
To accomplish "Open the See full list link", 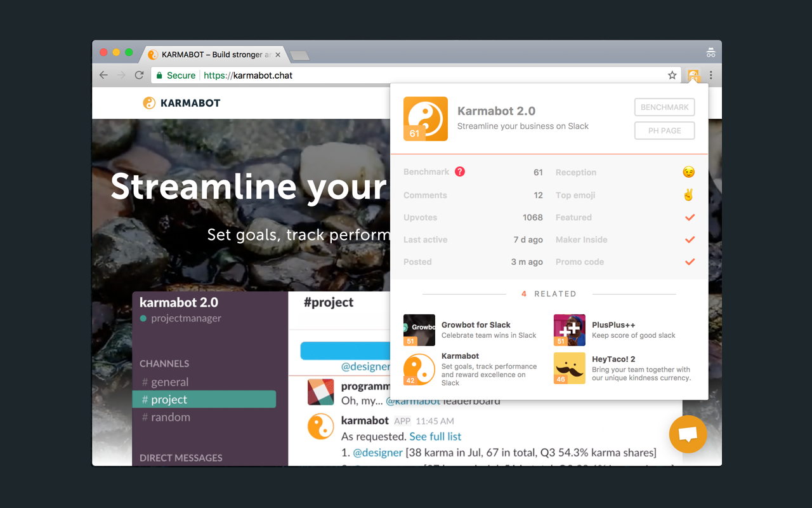I will click(435, 436).
